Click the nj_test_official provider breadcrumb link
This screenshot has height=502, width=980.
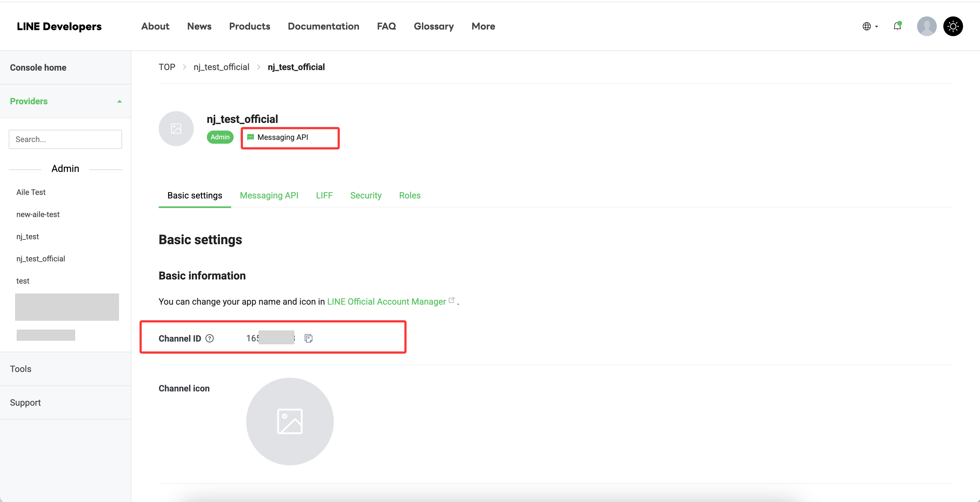pyautogui.click(x=221, y=67)
